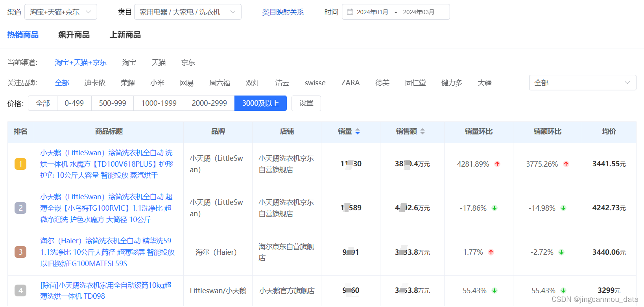This screenshot has height=307, width=644.
Task: Choose price range 500-999
Action: click(113, 103)
